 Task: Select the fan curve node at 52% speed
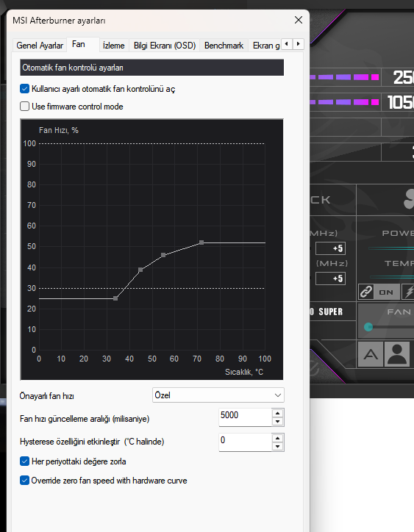point(201,242)
